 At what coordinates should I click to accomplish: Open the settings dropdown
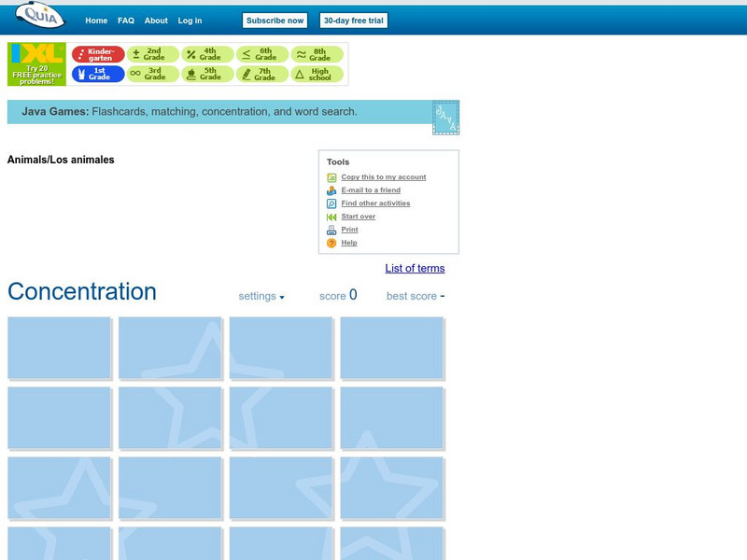(x=261, y=296)
